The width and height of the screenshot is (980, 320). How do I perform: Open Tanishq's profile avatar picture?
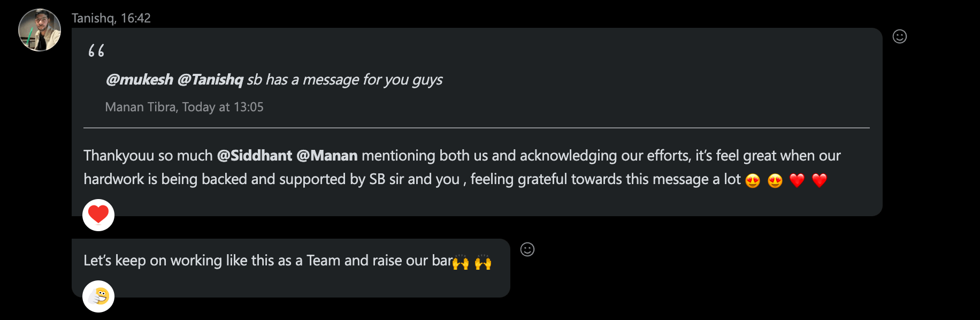pos(40,30)
